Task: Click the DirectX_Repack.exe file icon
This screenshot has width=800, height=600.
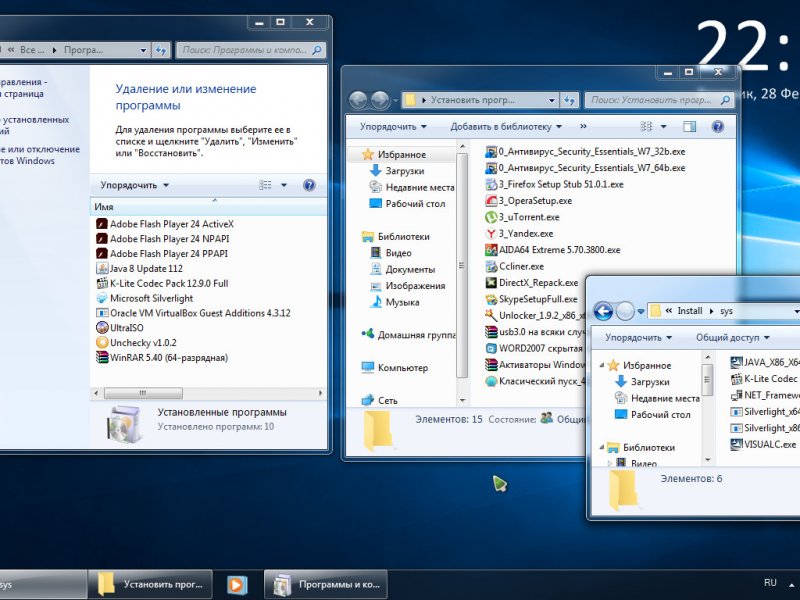Action: (491, 282)
